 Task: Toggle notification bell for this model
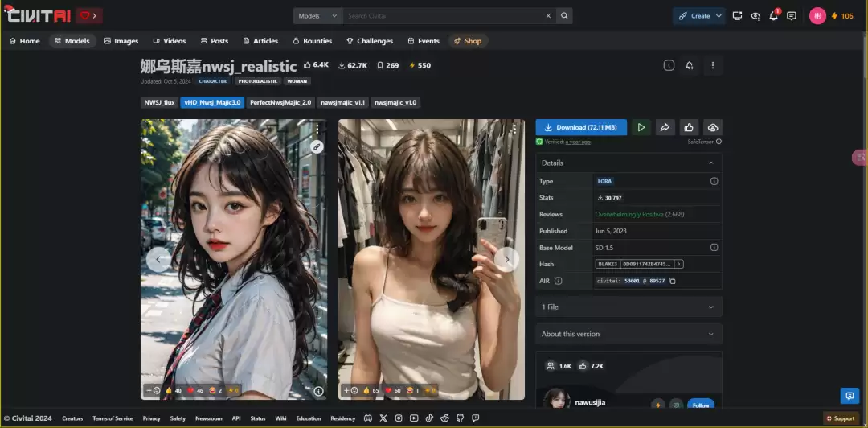690,65
